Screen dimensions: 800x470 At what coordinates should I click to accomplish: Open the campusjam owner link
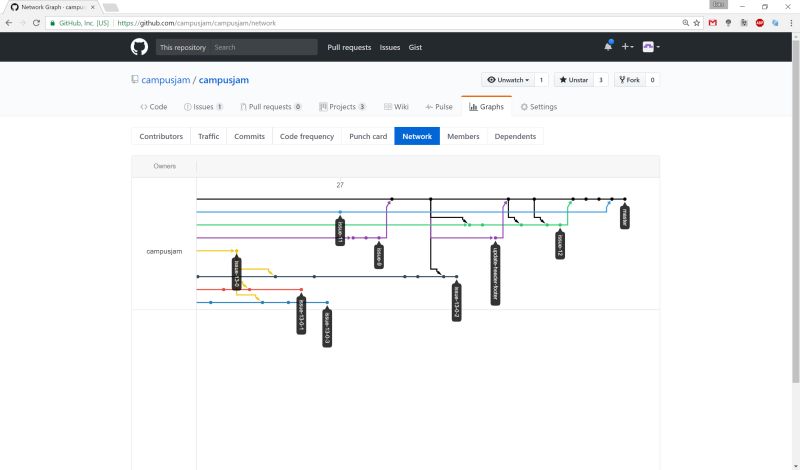[166, 80]
